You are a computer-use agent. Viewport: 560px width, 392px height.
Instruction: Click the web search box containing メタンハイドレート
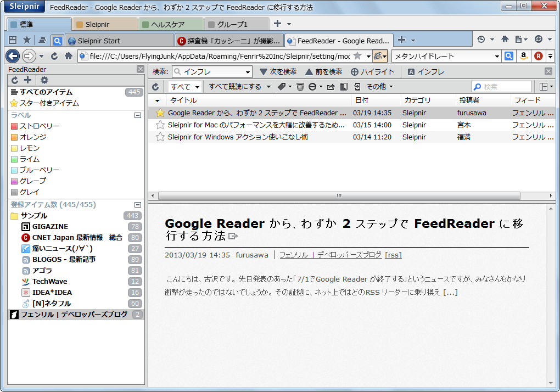pos(443,56)
